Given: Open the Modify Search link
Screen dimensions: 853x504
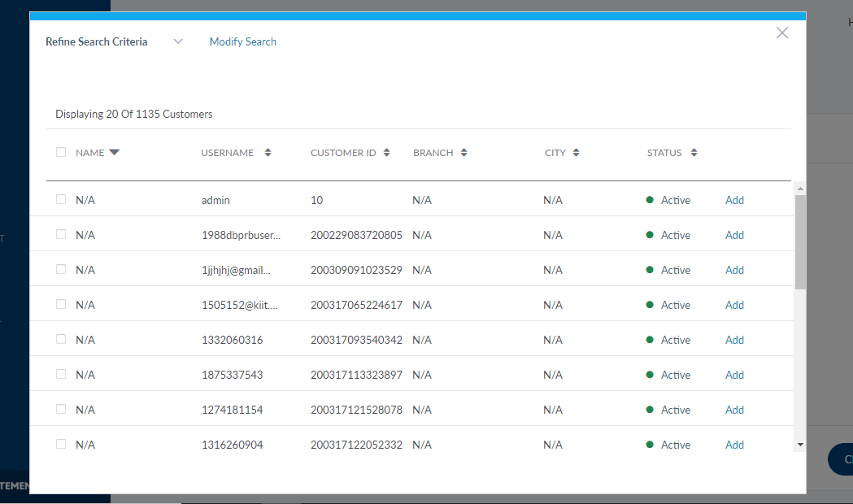Looking at the screenshot, I should (x=243, y=42).
